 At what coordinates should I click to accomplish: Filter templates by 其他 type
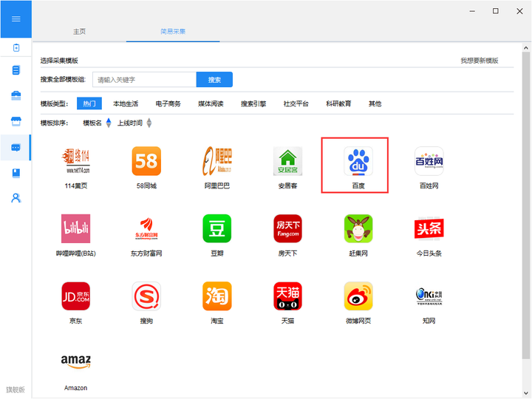coord(375,103)
